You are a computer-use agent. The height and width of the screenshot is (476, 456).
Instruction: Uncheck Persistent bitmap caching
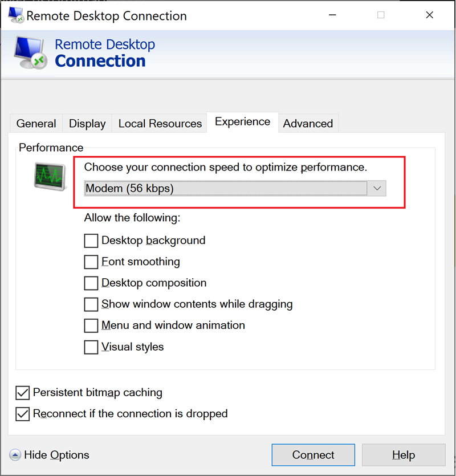coord(22,392)
